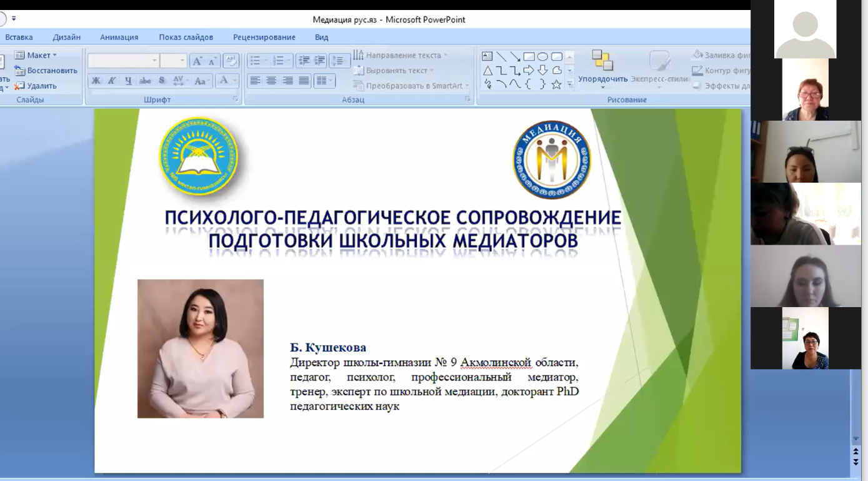Open Контур фигуры shape outline

722,71
